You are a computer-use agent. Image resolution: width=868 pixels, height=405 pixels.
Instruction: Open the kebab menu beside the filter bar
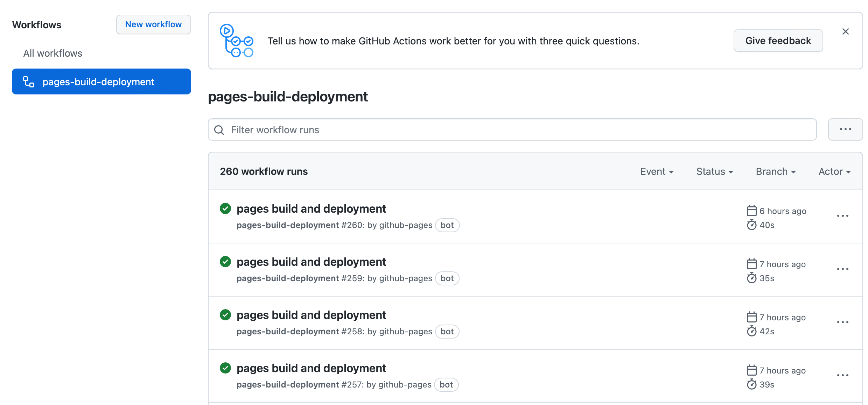click(x=845, y=129)
